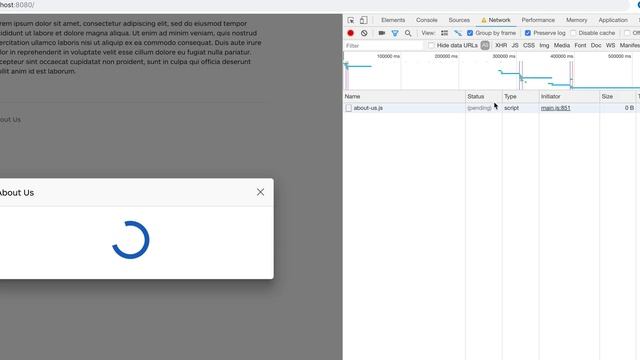Viewport: 640px width, 360px height.
Task: Filter requests by WS type
Action: click(x=610, y=45)
